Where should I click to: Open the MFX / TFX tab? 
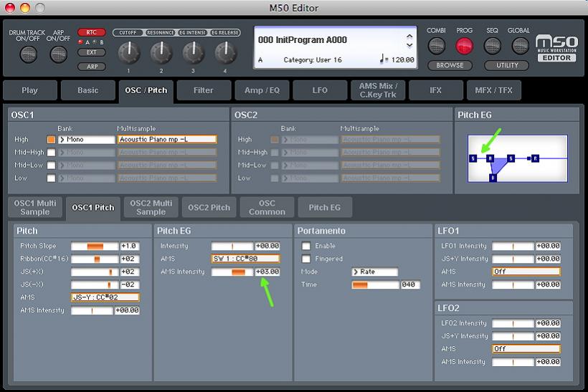[x=493, y=90]
